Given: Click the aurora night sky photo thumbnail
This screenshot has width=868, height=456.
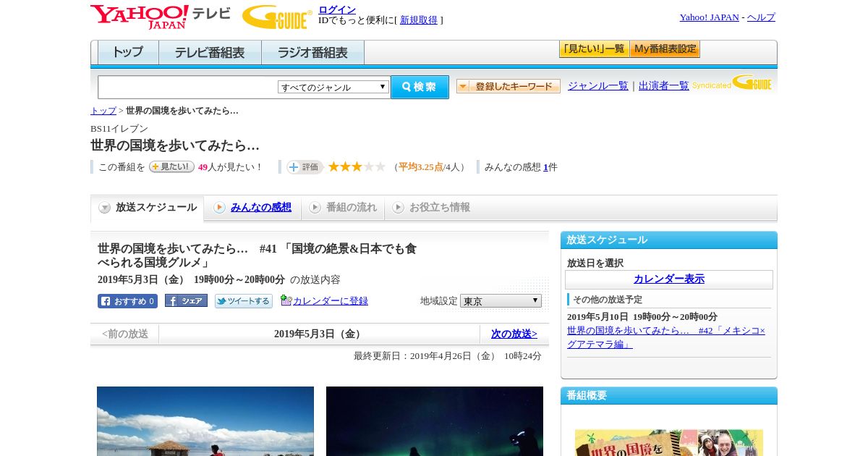Looking at the screenshot, I should point(435,421).
